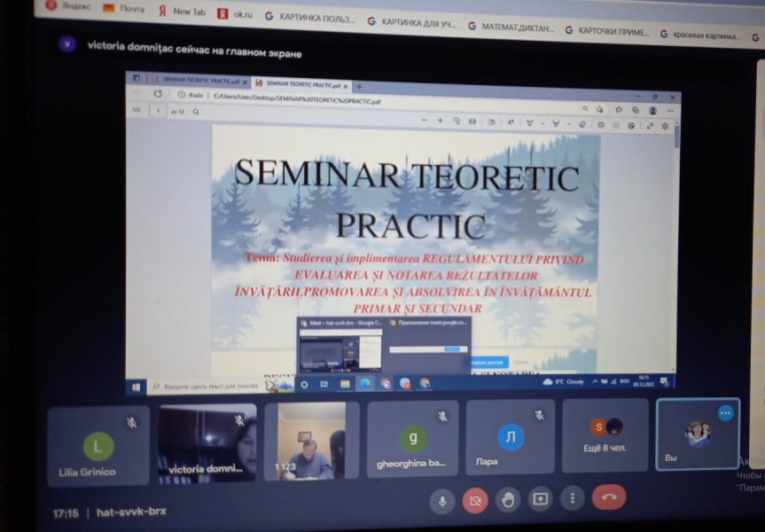The image size is (765, 532).
Task: Turn the camera back on with the red camera button
Action: (x=475, y=500)
